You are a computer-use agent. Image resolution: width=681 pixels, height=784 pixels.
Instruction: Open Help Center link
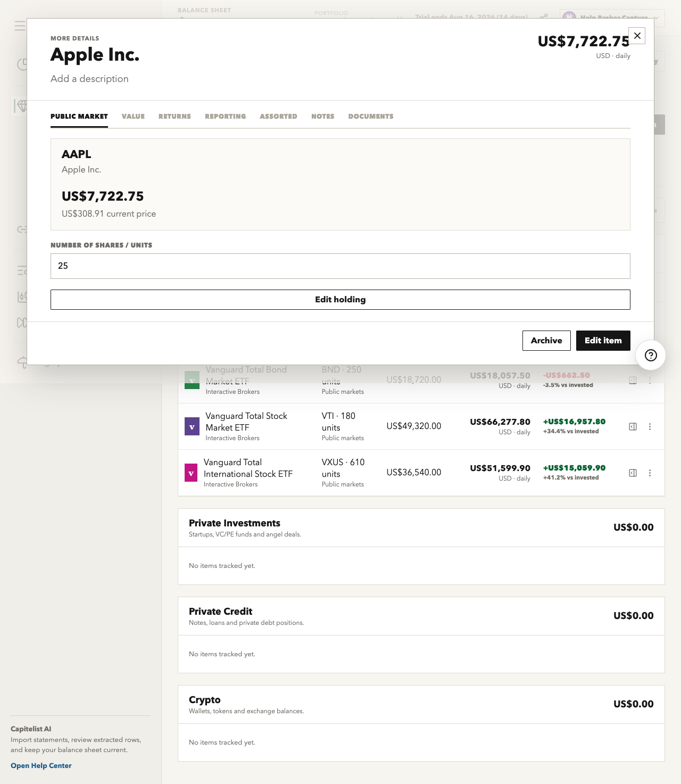41,765
